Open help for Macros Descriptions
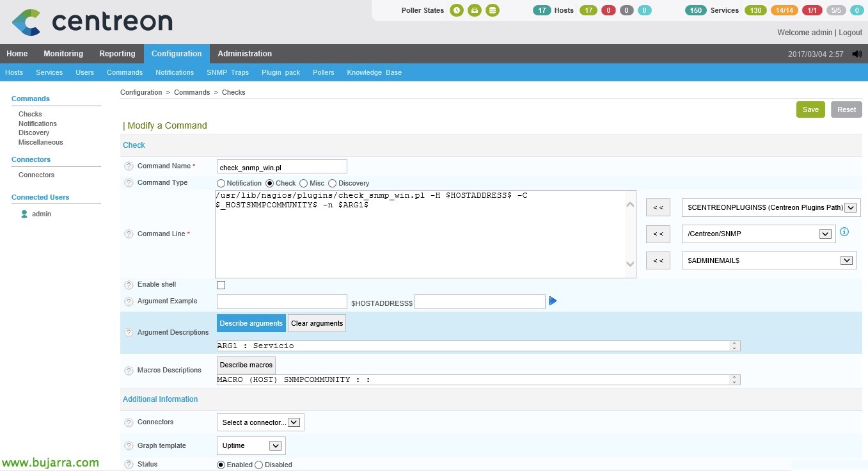This screenshot has width=868, height=471. click(128, 371)
